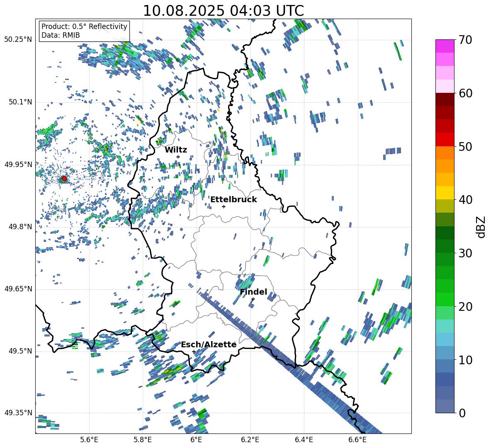Click the Esch/Alzette city label
Viewport: 491px width, 448px height.
click(x=209, y=345)
